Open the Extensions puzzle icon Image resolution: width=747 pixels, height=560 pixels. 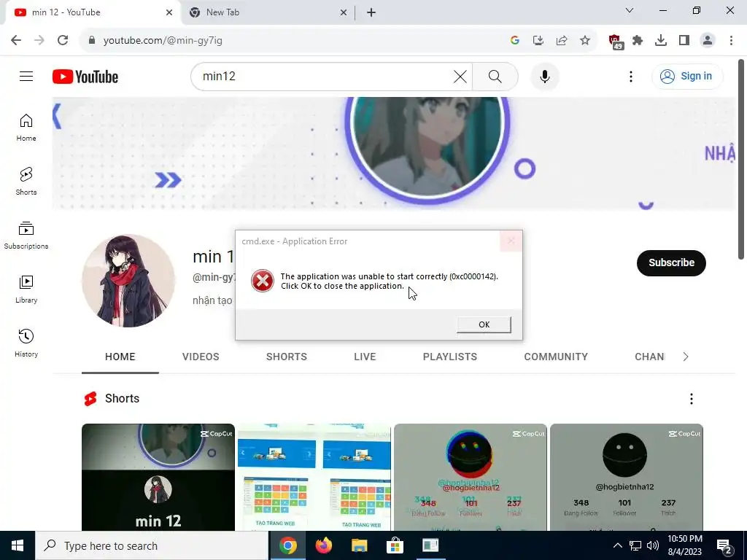638,40
